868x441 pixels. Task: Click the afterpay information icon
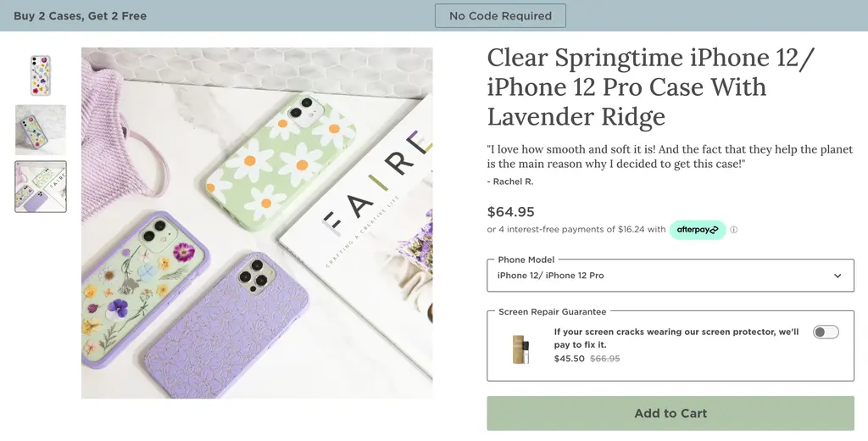coord(734,230)
